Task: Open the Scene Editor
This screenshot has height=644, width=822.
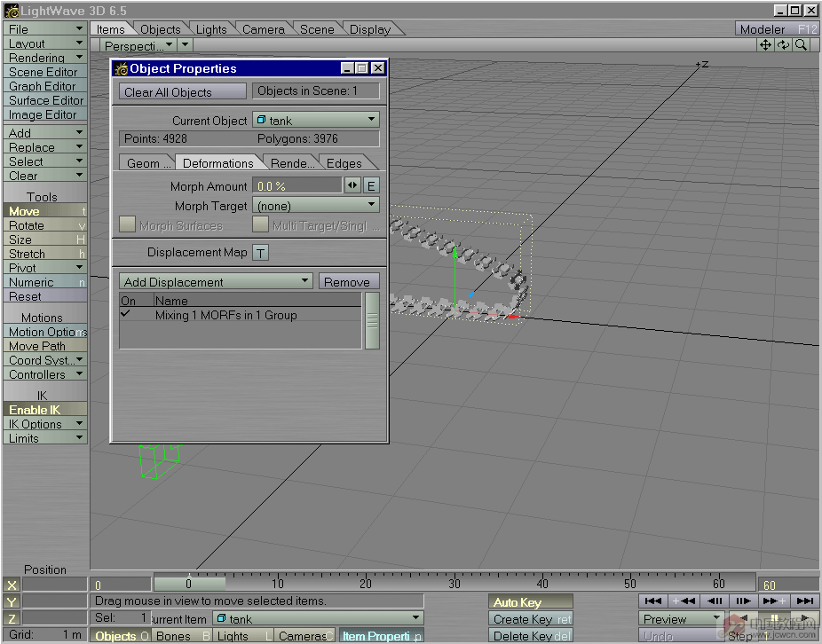Action: (x=45, y=72)
